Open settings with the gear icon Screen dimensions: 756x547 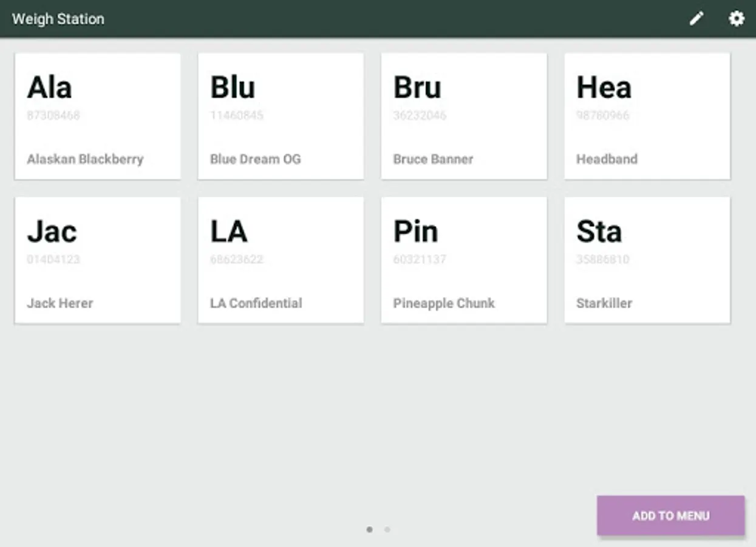click(736, 19)
